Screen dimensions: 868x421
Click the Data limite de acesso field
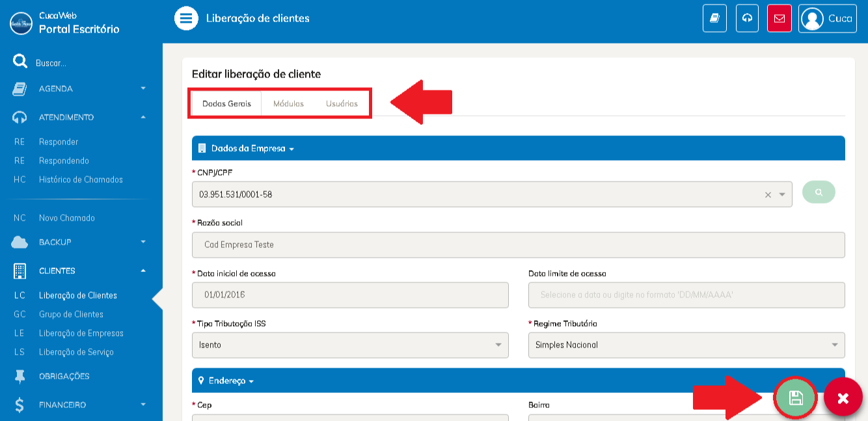click(x=686, y=295)
